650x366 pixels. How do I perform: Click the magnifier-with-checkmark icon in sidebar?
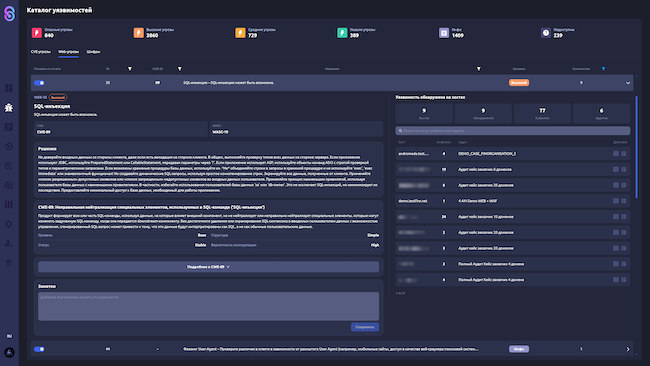coord(9,185)
